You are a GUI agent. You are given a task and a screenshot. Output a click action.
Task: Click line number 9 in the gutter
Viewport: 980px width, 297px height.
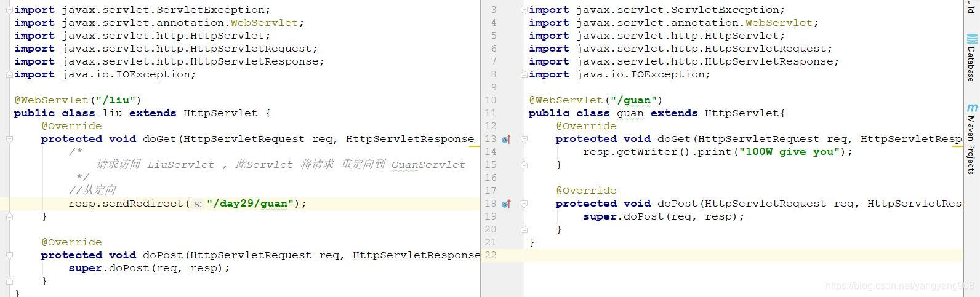click(493, 87)
